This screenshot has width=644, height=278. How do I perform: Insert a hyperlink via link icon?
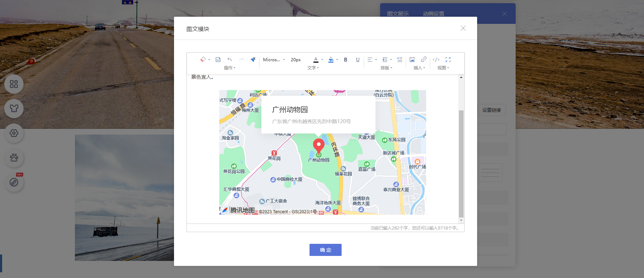click(x=424, y=59)
